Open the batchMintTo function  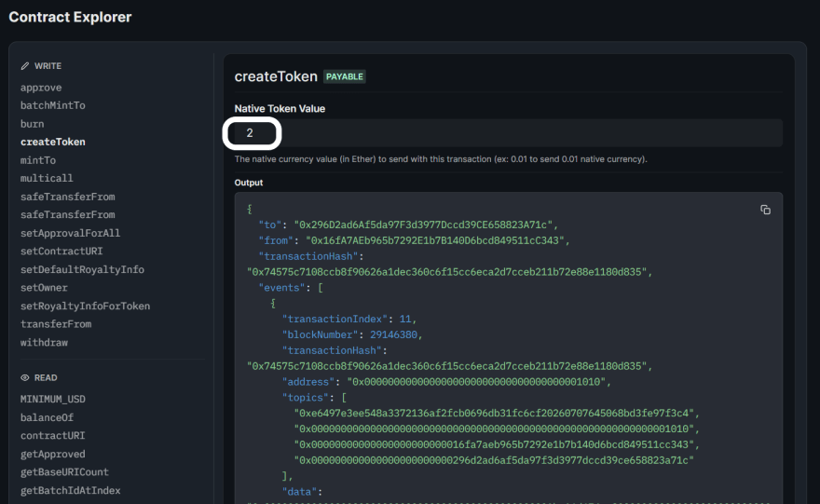pyautogui.click(x=53, y=105)
